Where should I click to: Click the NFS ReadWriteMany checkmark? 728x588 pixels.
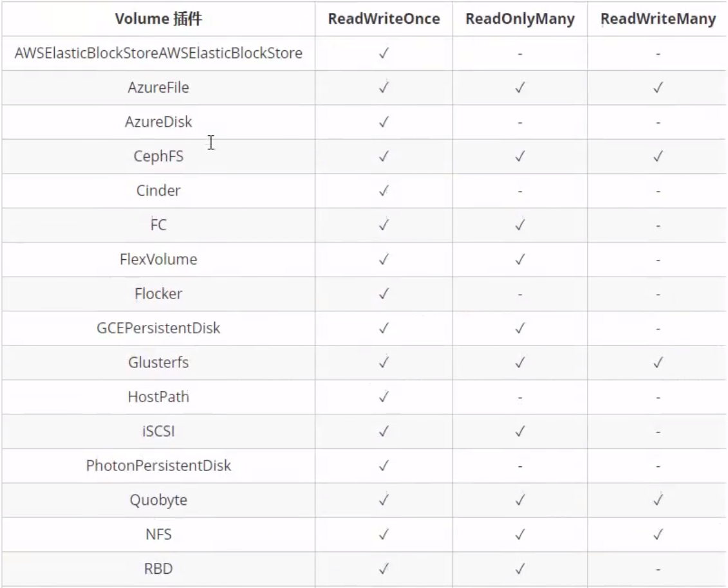658,534
